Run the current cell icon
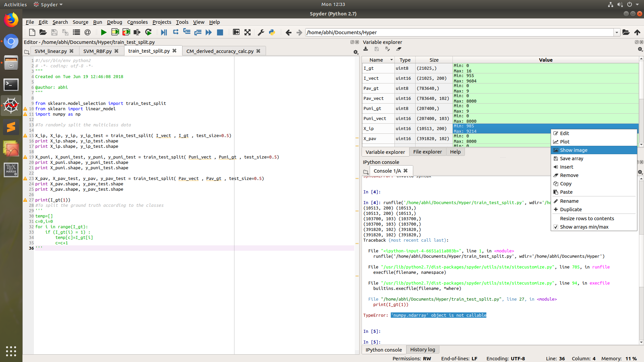 115,33
